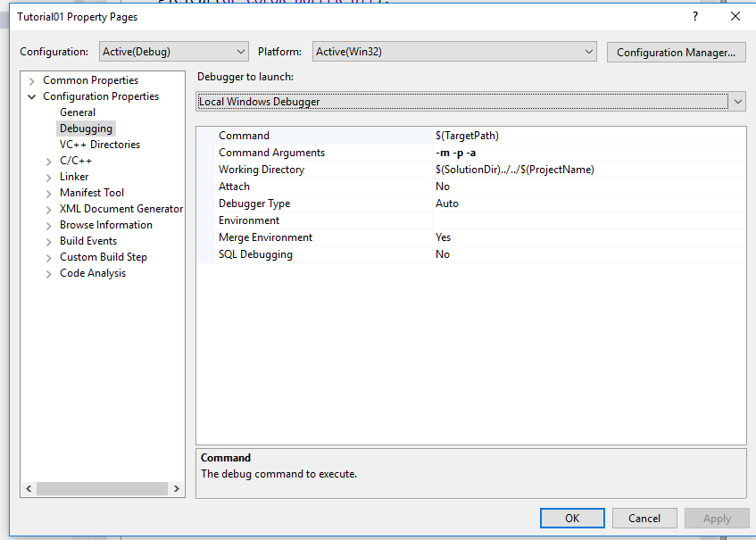Click the empty Environment value field
The image size is (756, 540).
[x=589, y=220]
